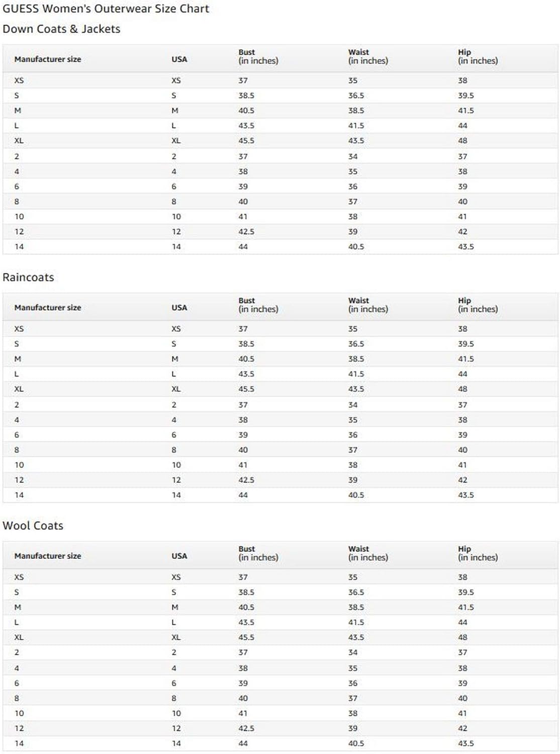Screen dimensions: 560x754
Task: Select the Down Coats & Jackets heading
Action: point(61,29)
